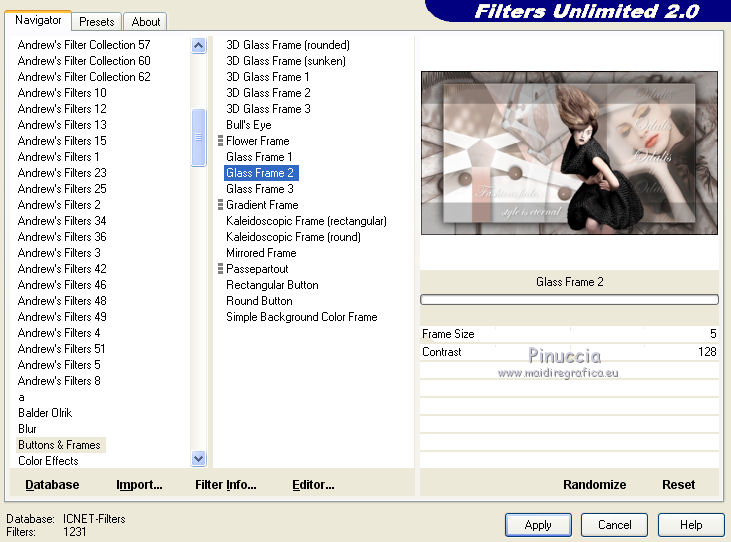Select Andrew's Filter Collection 60
This screenshot has height=542, width=731.
[84, 61]
